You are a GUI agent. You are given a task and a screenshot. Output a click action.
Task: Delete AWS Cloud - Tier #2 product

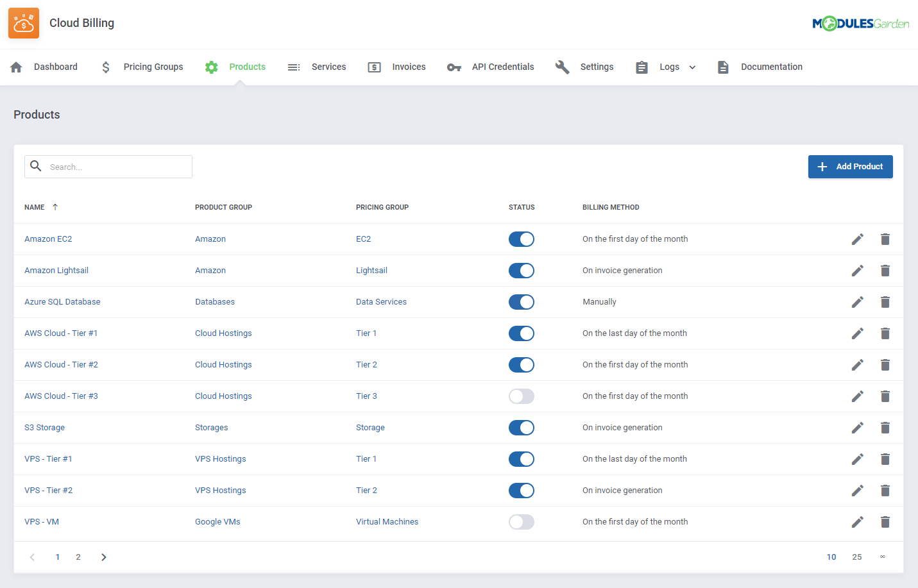(x=885, y=365)
